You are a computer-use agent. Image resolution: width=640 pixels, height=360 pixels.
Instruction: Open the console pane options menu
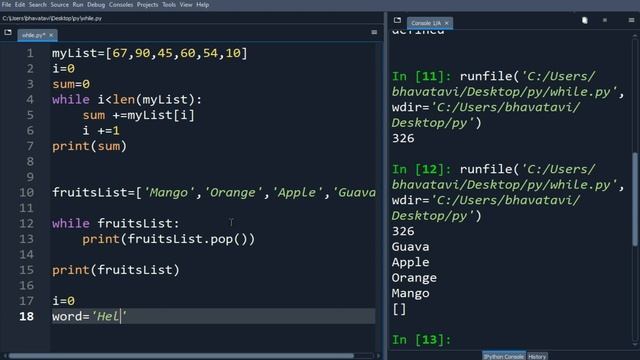click(631, 20)
